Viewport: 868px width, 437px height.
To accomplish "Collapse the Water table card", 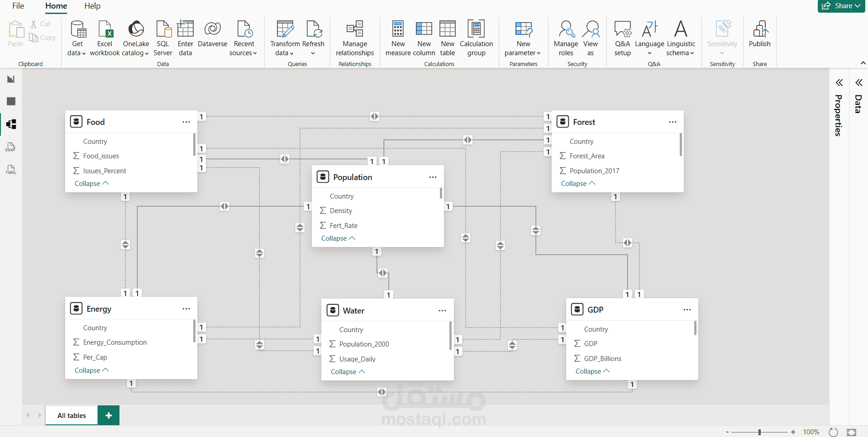I will (x=348, y=372).
